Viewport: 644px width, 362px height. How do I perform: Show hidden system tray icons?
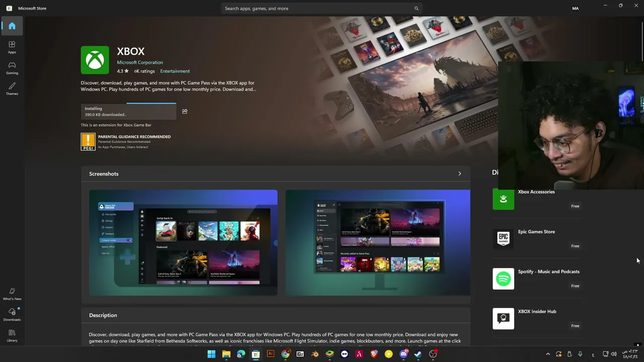coord(548,354)
